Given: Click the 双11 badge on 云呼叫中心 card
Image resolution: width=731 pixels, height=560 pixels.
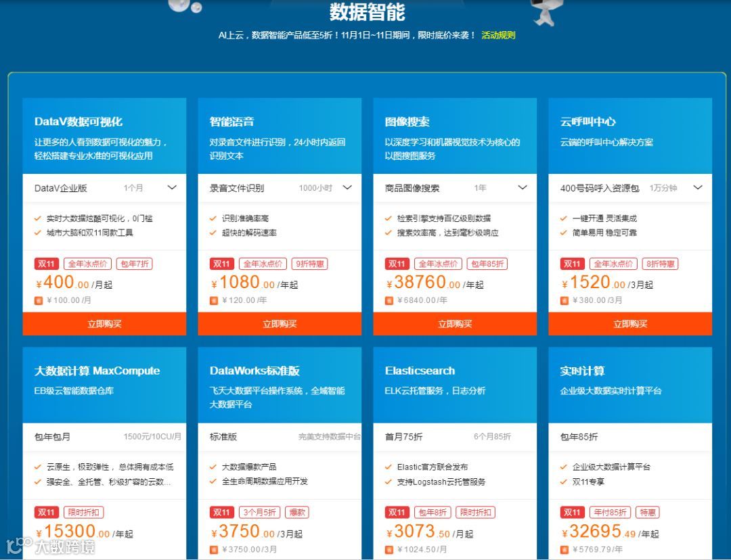Looking at the screenshot, I should click(572, 264).
